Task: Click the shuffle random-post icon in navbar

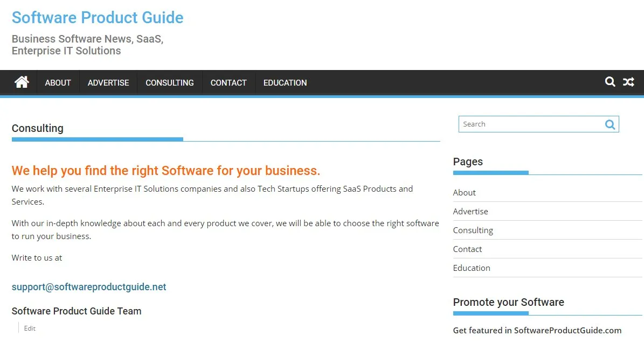Action: click(628, 82)
